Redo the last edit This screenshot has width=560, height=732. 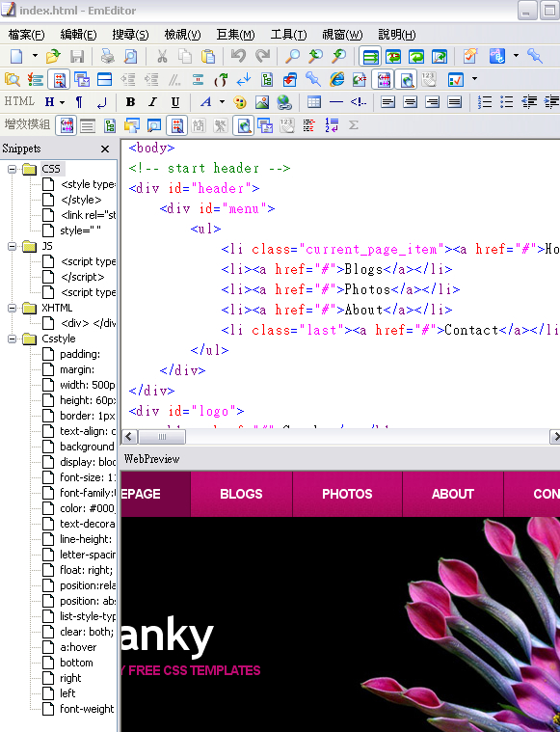tap(263, 57)
